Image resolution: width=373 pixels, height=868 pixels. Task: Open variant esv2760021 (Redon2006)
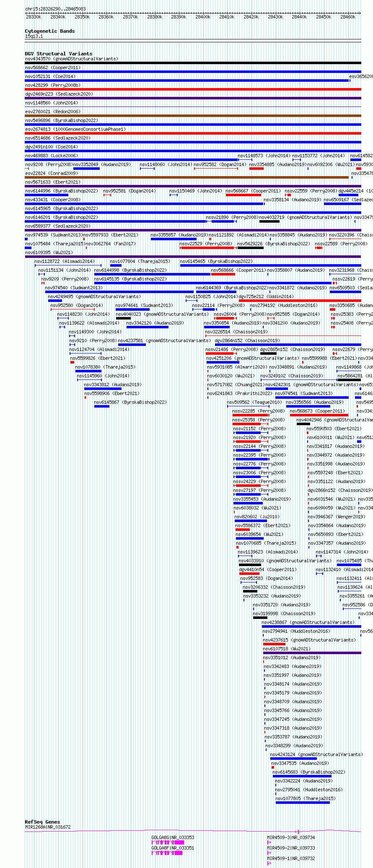pyautogui.click(x=53, y=112)
